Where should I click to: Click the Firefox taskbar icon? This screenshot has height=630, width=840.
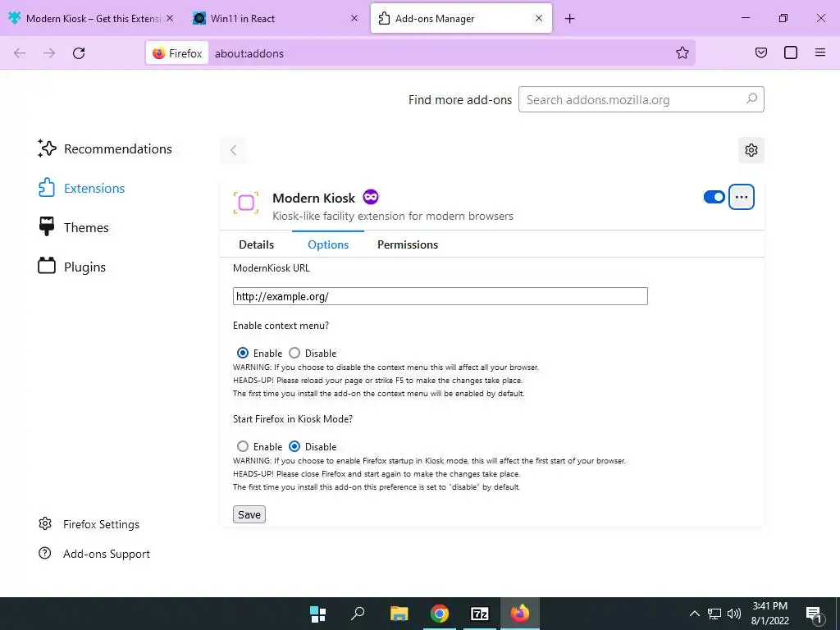(519, 614)
